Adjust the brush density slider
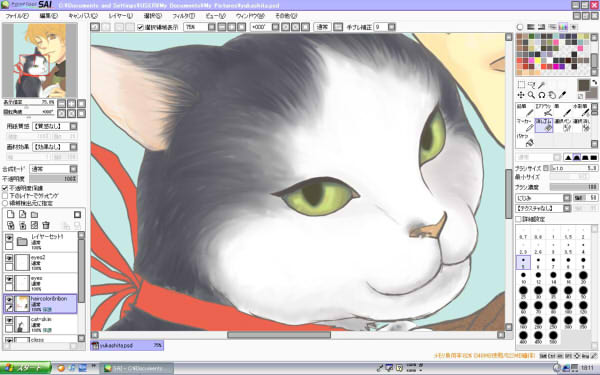Image resolution: width=600 pixels, height=375 pixels. (x=574, y=187)
